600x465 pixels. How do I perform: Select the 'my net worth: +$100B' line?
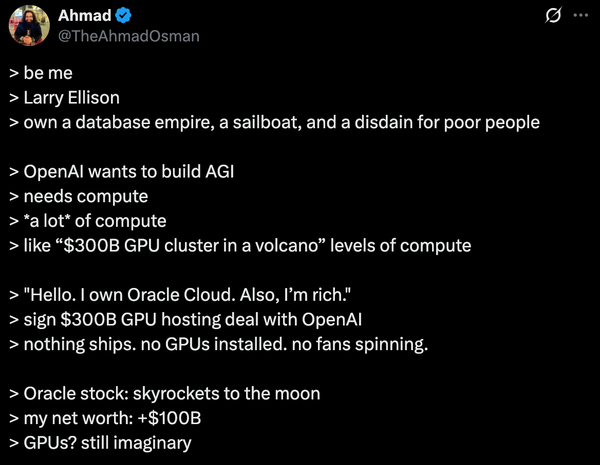105,418
